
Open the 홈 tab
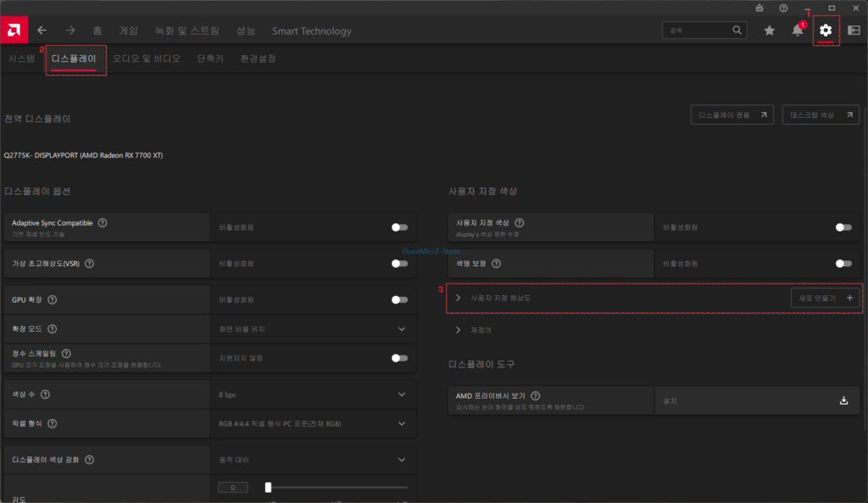click(97, 31)
